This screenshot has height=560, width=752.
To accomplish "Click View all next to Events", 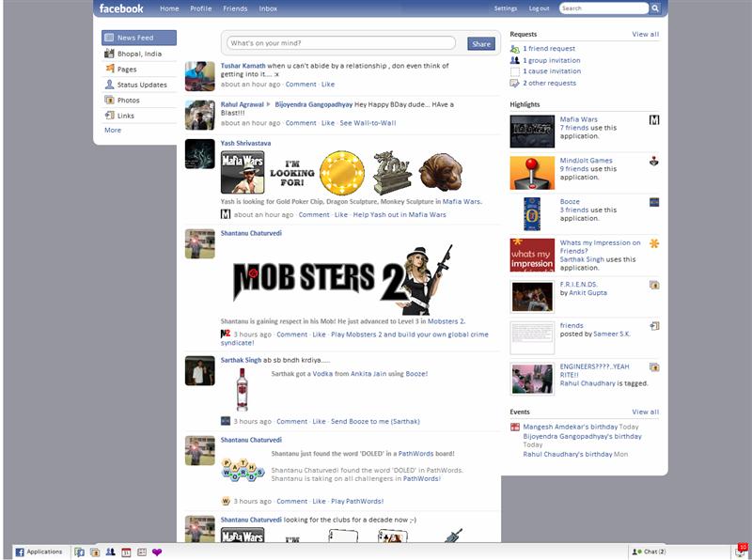I will pyautogui.click(x=645, y=412).
